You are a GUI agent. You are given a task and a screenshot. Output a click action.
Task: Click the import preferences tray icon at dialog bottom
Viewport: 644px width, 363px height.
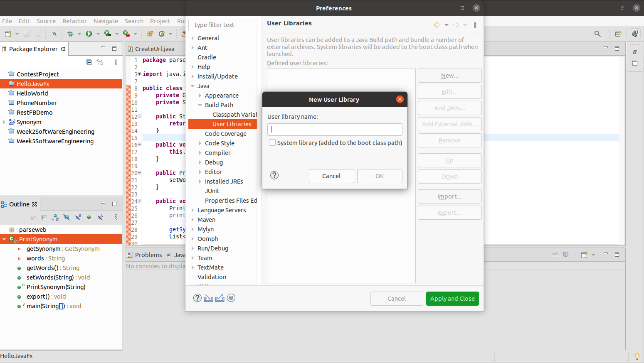[x=208, y=298]
